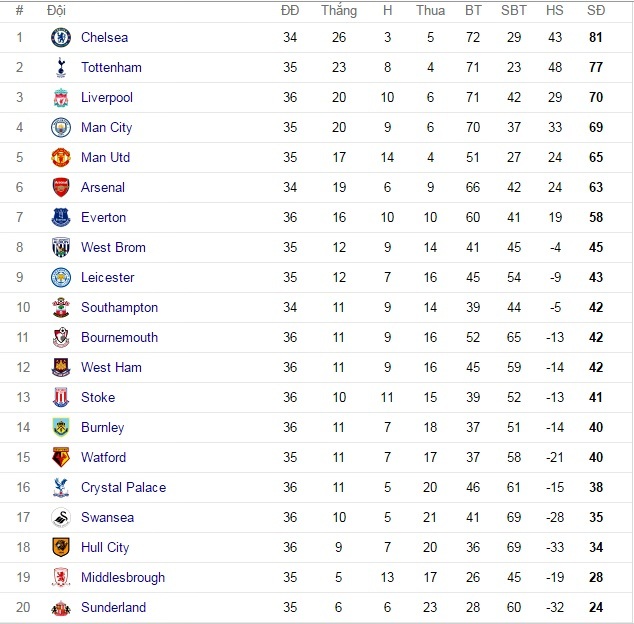Click Swansea's points value 35
This screenshot has height=624, width=634.
596,518
